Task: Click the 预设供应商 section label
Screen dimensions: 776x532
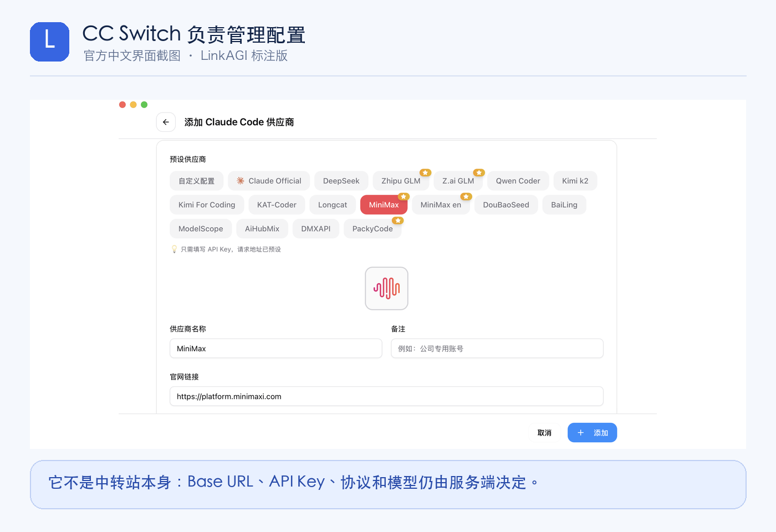Action: (x=188, y=159)
